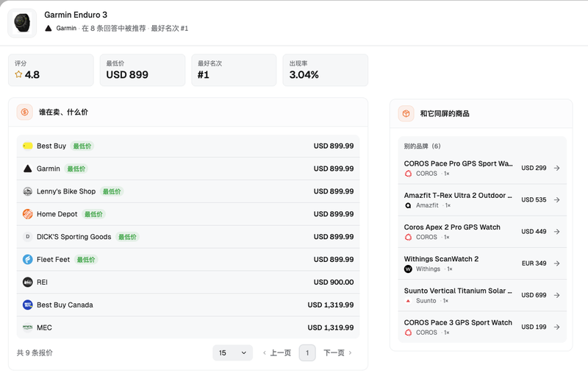This screenshot has height=376, width=588.
Task: Click the rating star icon beside 4.8
Action: tap(18, 74)
